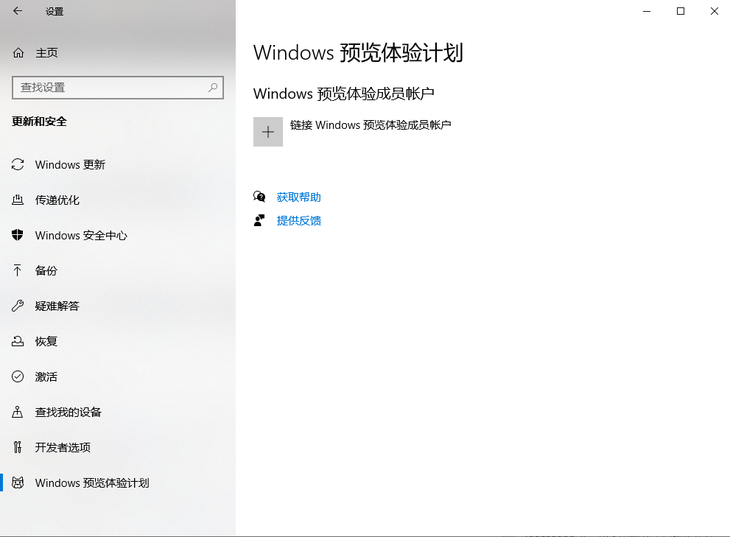The height and width of the screenshot is (537, 730).
Task: Click the 获取帮助 chat bubble icon
Action: click(259, 197)
